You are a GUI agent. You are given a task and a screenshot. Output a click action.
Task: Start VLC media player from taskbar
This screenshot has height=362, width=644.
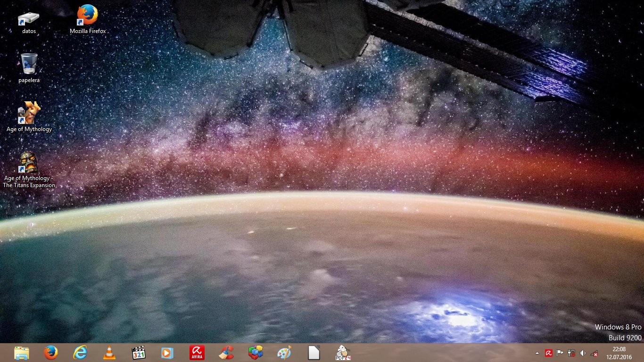point(109,353)
